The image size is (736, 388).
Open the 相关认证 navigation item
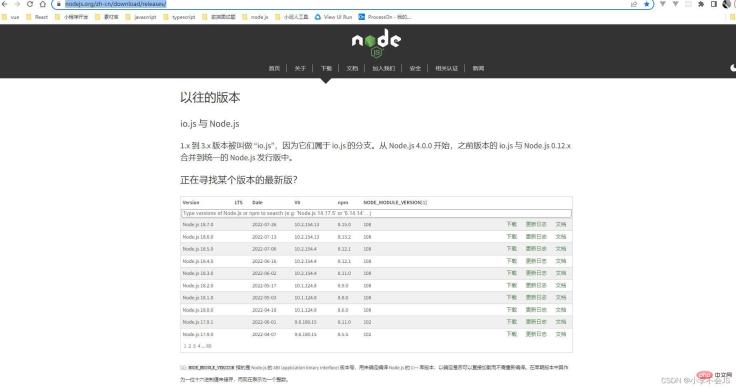[x=446, y=68]
